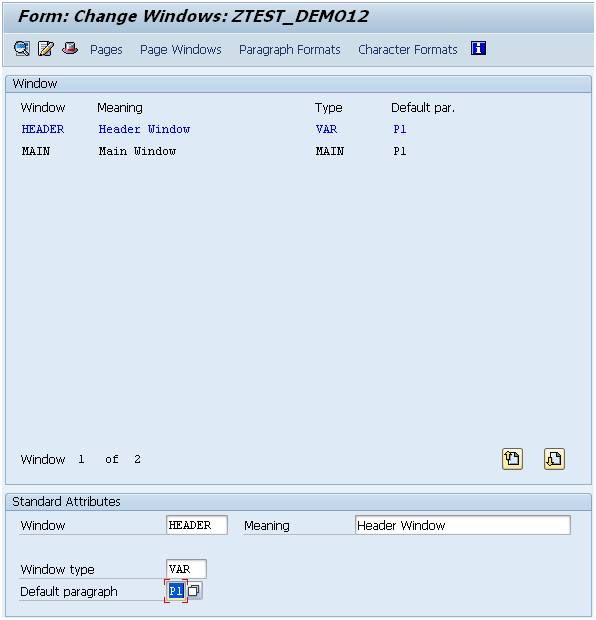Click the Edit Text pencil icon
596x620 pixels.
tap(45, 49)
